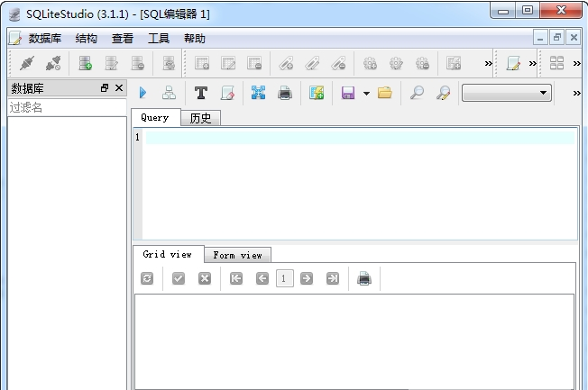Viewport: 588px width, 390px height.
Task: Click the bold T format SQL icon
Action: pyautogui.click(x=201, y=93)
